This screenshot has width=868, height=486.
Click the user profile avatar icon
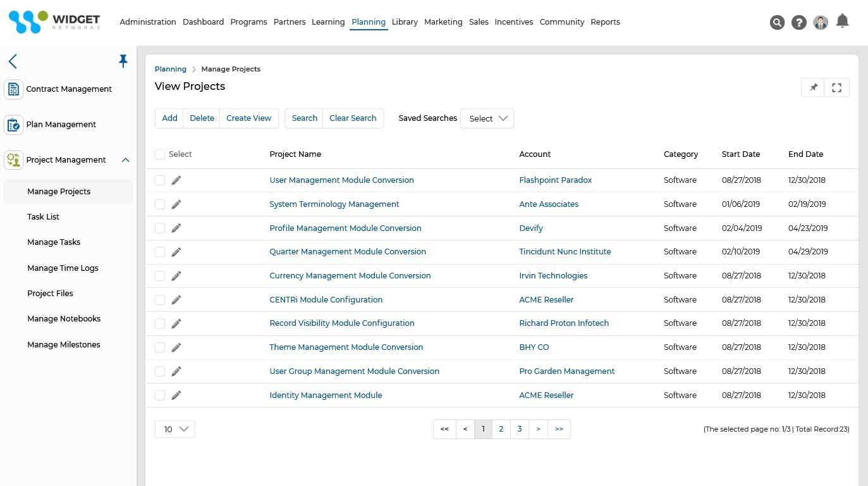click(820, 22)
